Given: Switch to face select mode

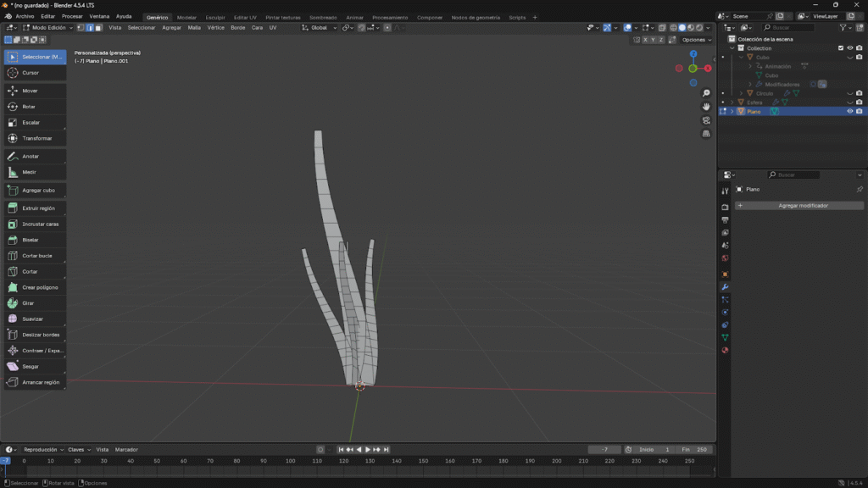Looking at the screenshot, I should pyautogui.click(x=98, y=28).
